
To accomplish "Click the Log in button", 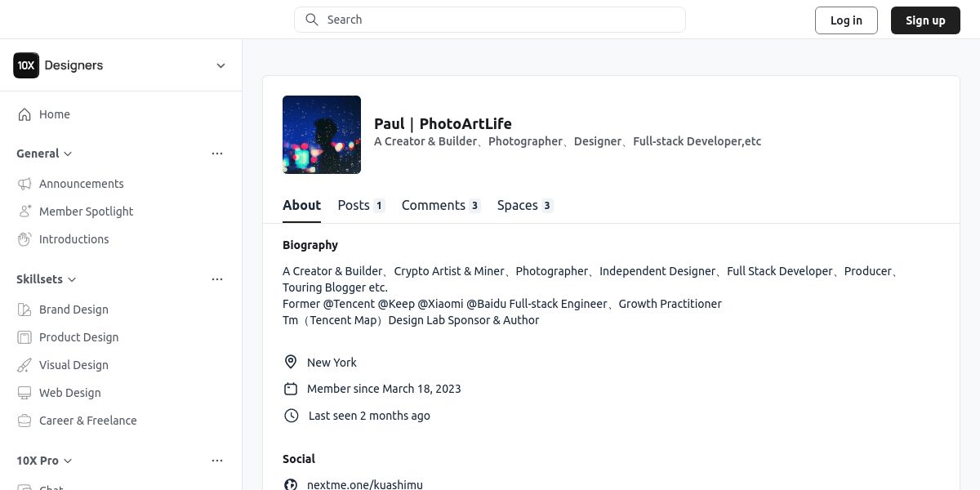I will click(846, 20).
